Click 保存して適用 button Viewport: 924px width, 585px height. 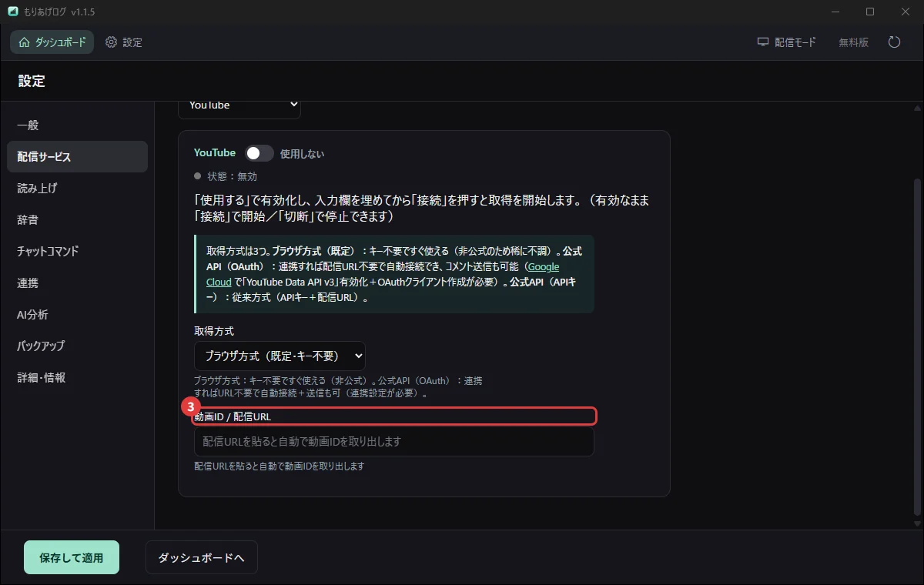[x=72, y=557]
